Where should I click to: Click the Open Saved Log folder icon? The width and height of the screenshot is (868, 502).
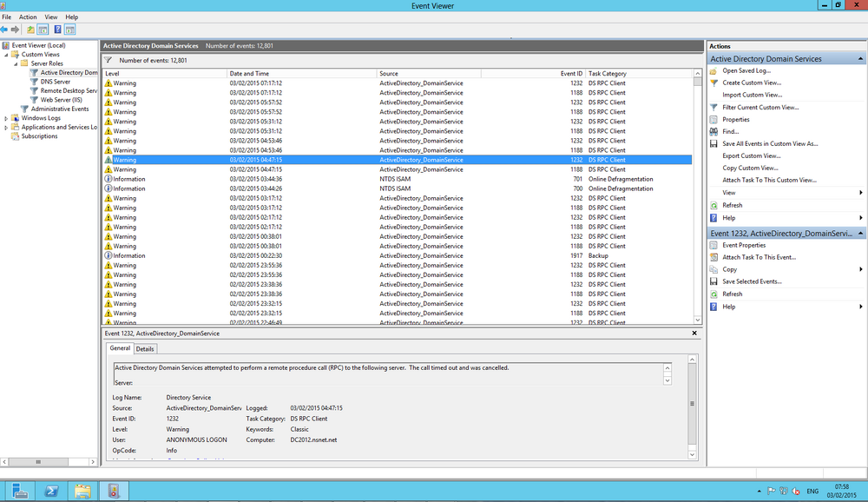click(x=713, y=70)
